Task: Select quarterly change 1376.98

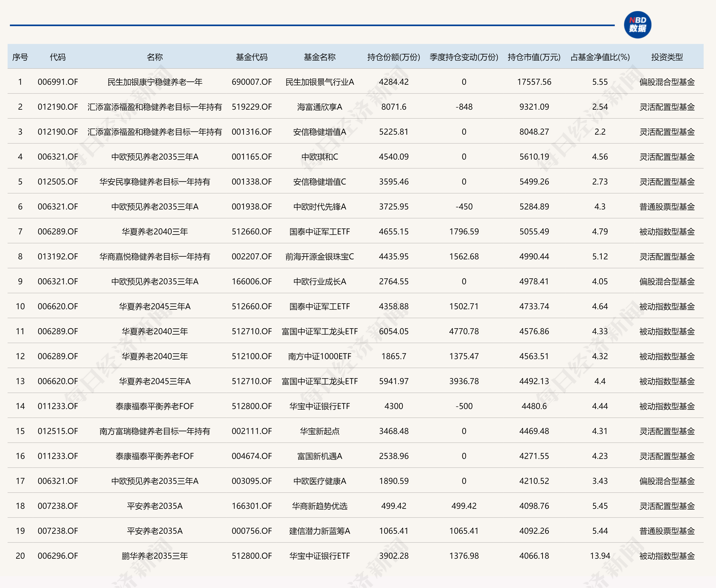Action: pos(464,556)
